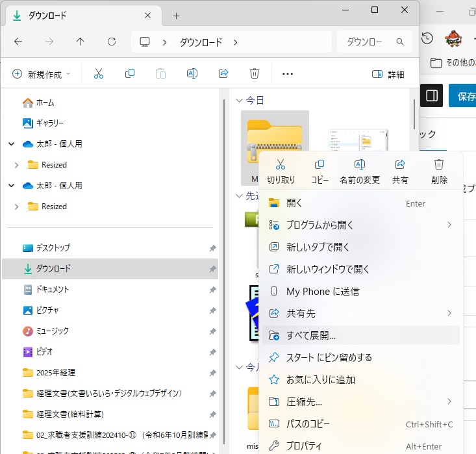Click コピー in the context menu
476x454 pixels.
tap(319, 171)
